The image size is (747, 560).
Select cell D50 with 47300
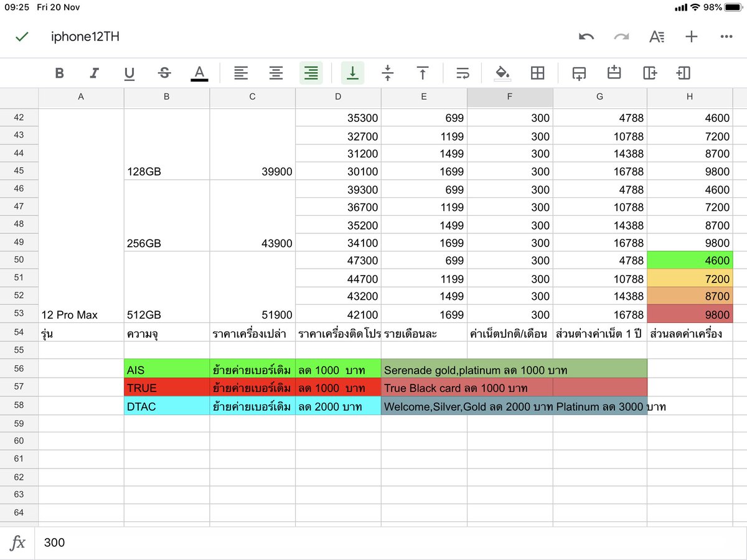338,261
